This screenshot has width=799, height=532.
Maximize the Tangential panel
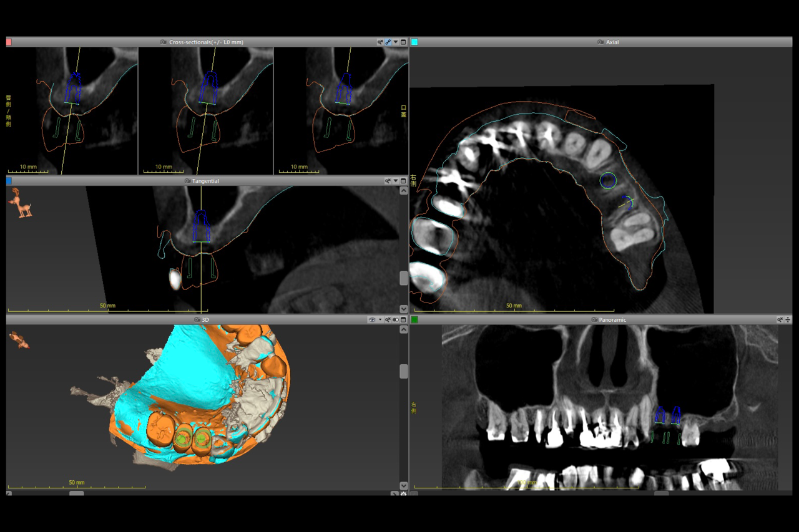[x=403, y=181]
